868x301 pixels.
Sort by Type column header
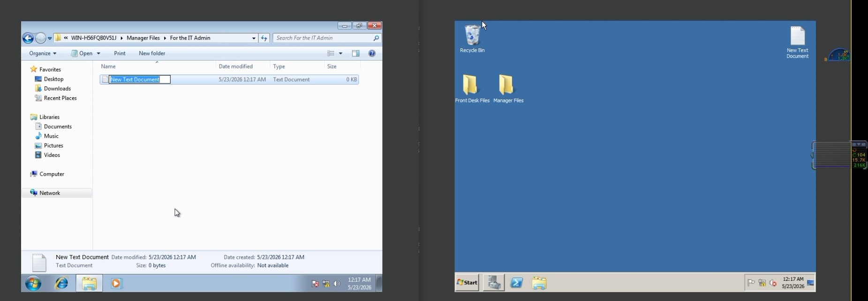coord(279,67)
